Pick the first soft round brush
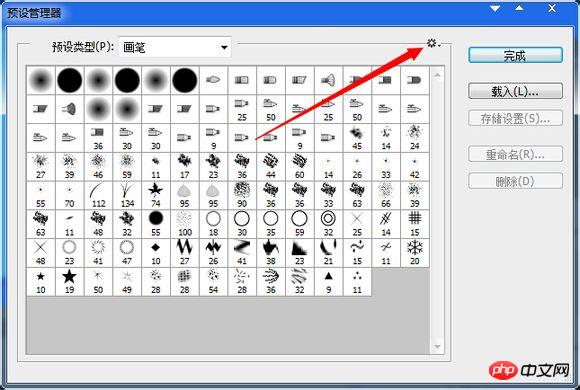Viewport: 580px width, 390px height. [41, 80]
